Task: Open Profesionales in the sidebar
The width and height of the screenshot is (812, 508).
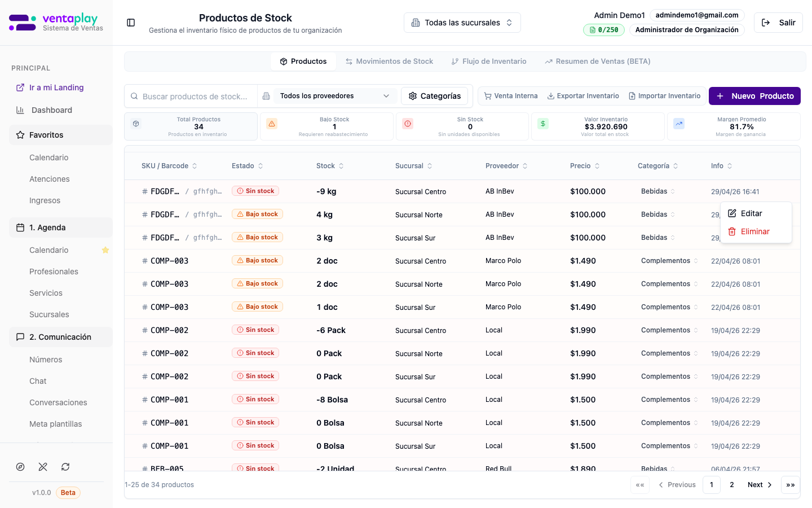Action: click(x=54, y=271)
